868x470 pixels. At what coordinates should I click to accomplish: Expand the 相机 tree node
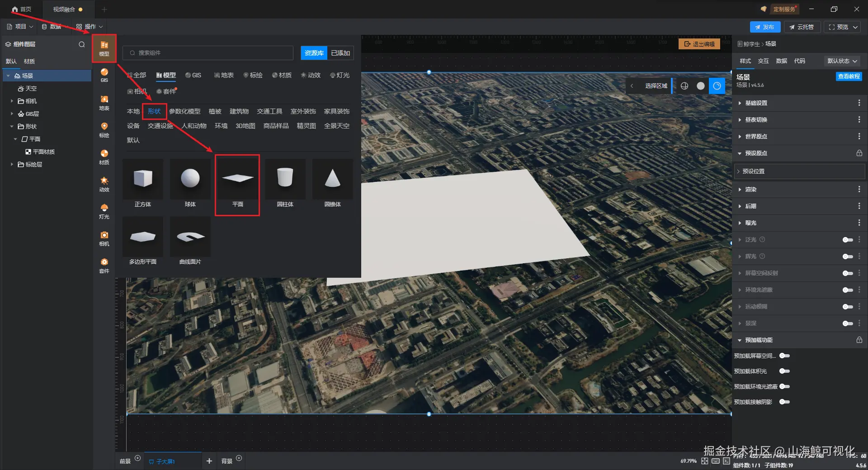tap(12, 101)
